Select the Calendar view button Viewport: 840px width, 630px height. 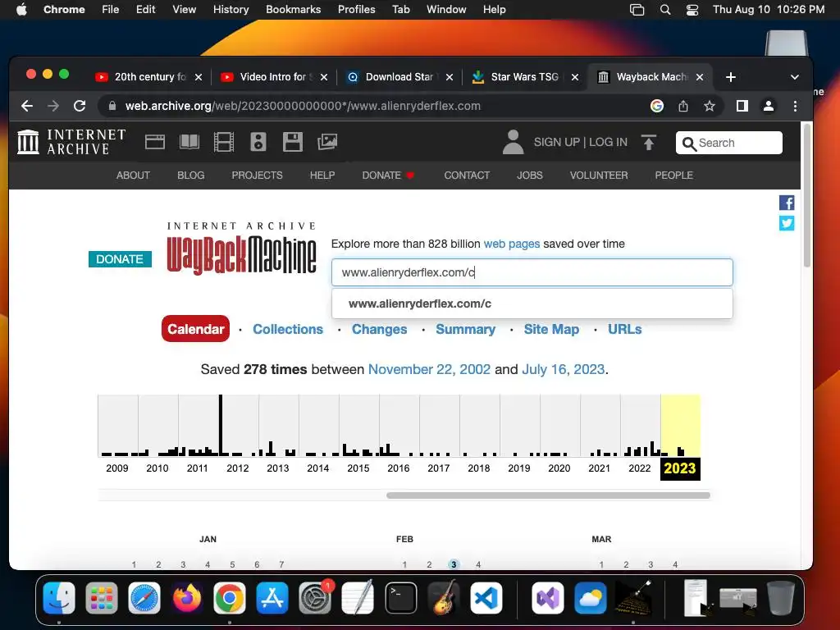[195, 329]
